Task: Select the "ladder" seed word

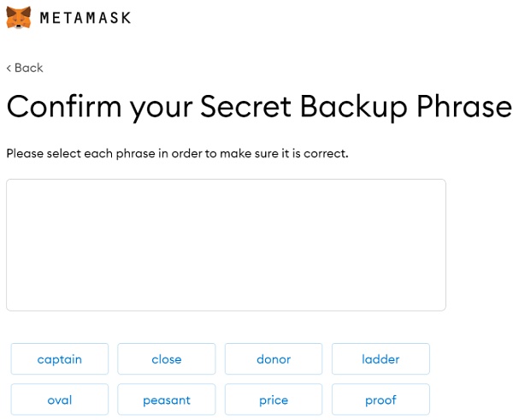Action: pyautogui.click(x=380, y=359)
